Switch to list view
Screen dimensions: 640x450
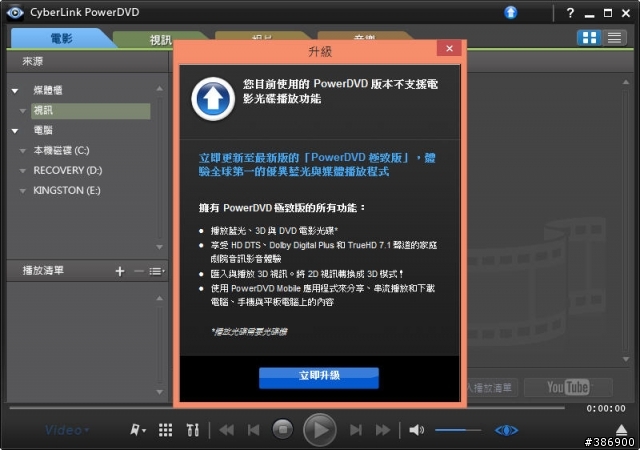coord(614,38)
